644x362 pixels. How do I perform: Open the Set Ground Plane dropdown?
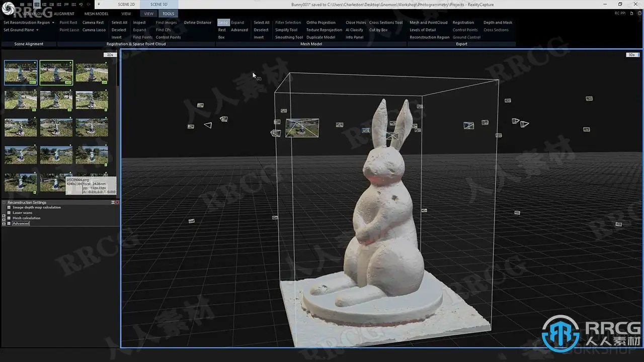37,30
